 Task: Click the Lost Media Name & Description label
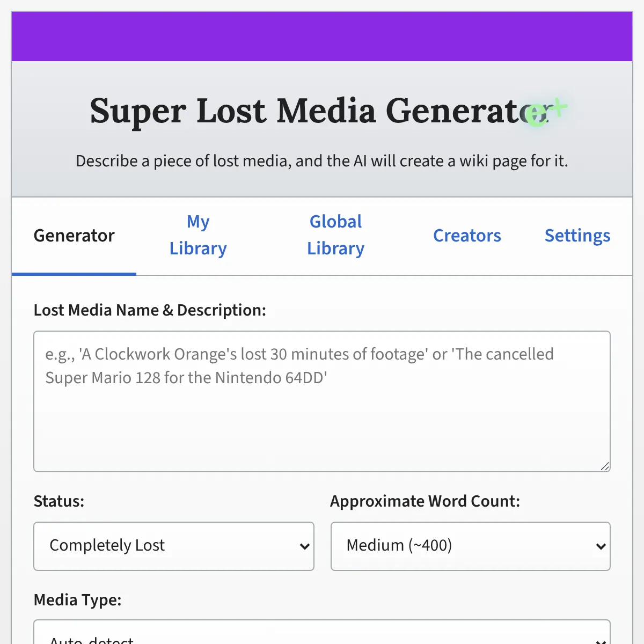(150, 310)
